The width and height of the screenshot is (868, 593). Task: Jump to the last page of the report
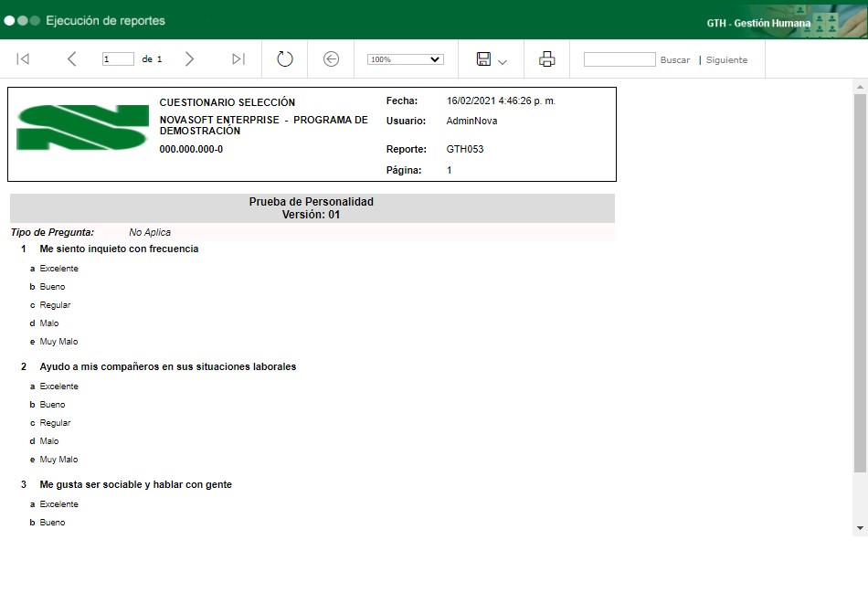click(238, 59)
